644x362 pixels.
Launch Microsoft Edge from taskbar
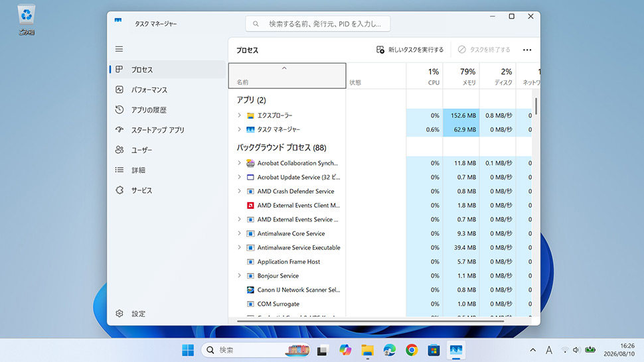point(389,350)
